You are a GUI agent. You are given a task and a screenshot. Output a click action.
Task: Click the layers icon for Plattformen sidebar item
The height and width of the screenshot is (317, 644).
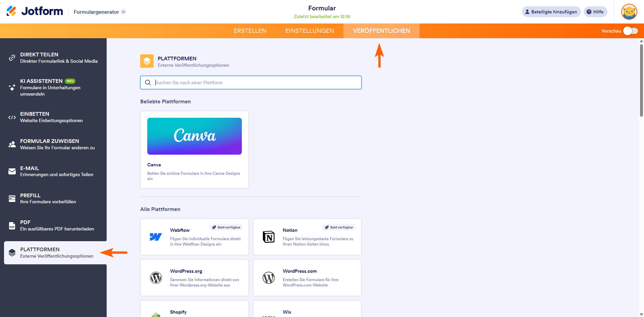[x=12, y=253]
